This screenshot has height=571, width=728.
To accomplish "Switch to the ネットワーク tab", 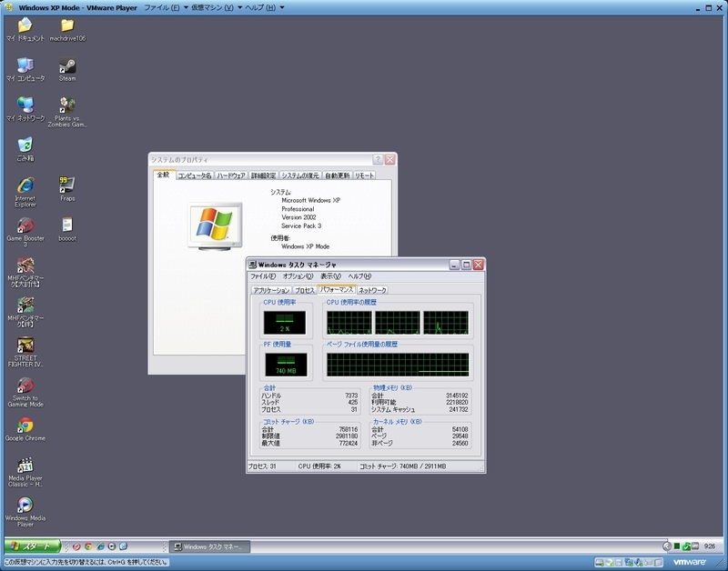I will click(x=372, y=290).
